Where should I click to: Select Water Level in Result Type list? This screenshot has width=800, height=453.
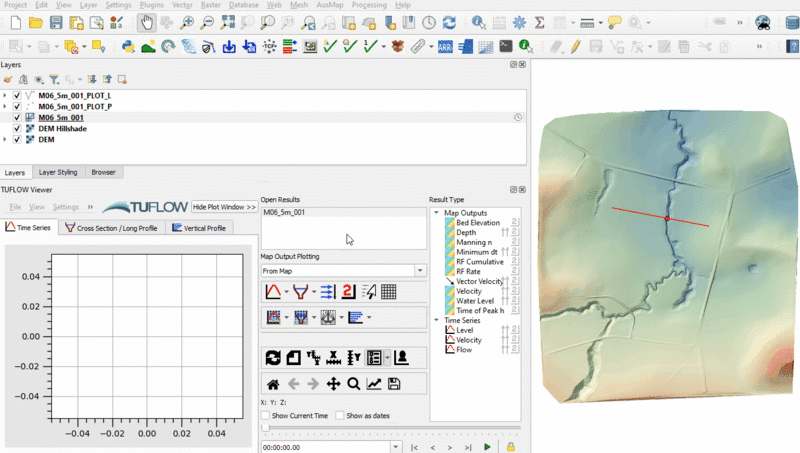475,300
